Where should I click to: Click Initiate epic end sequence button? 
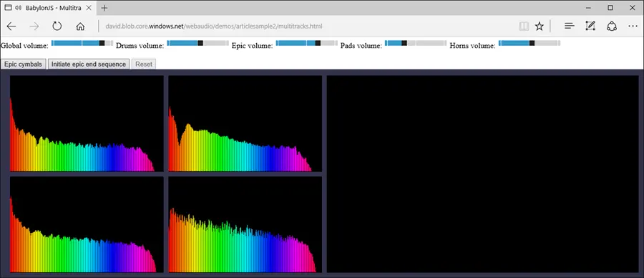click(x=89, y=64)
